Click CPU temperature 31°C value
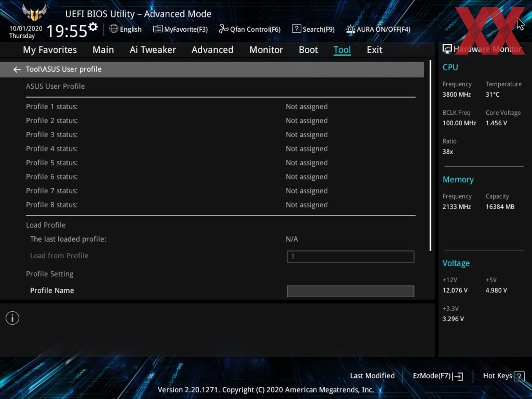532x399 pixels. tap(492, 95)
